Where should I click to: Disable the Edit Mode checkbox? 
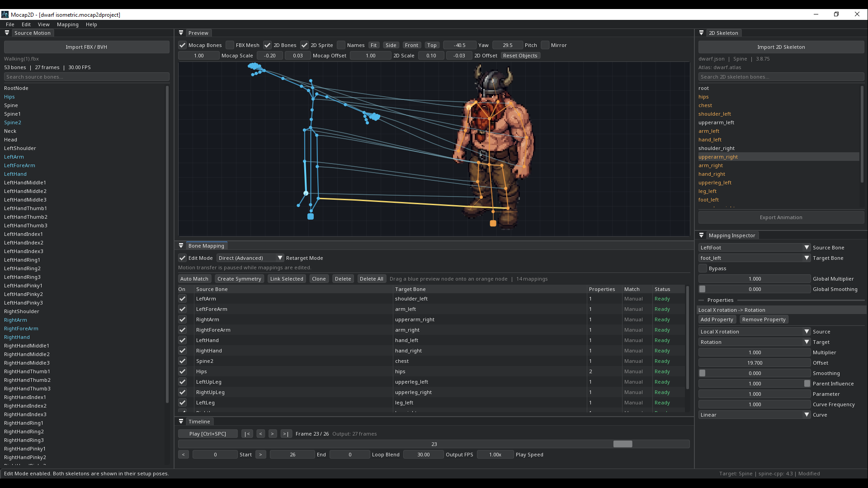(183, 258)
